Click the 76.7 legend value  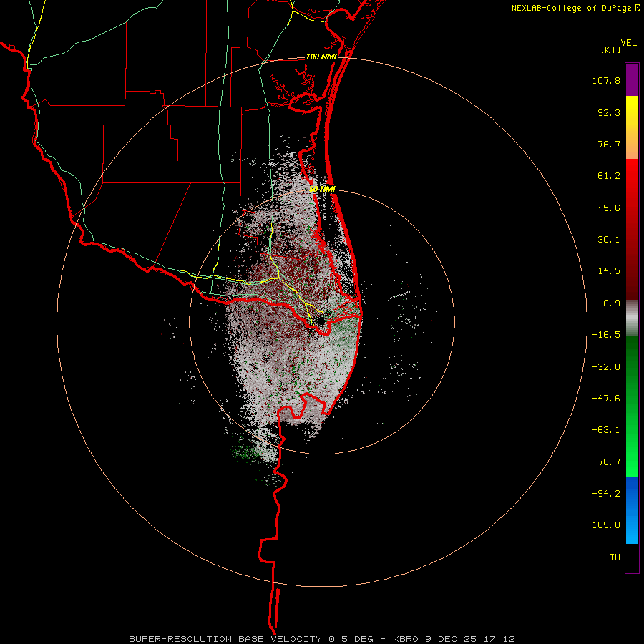pyautogui.click(x=609, y=144)
